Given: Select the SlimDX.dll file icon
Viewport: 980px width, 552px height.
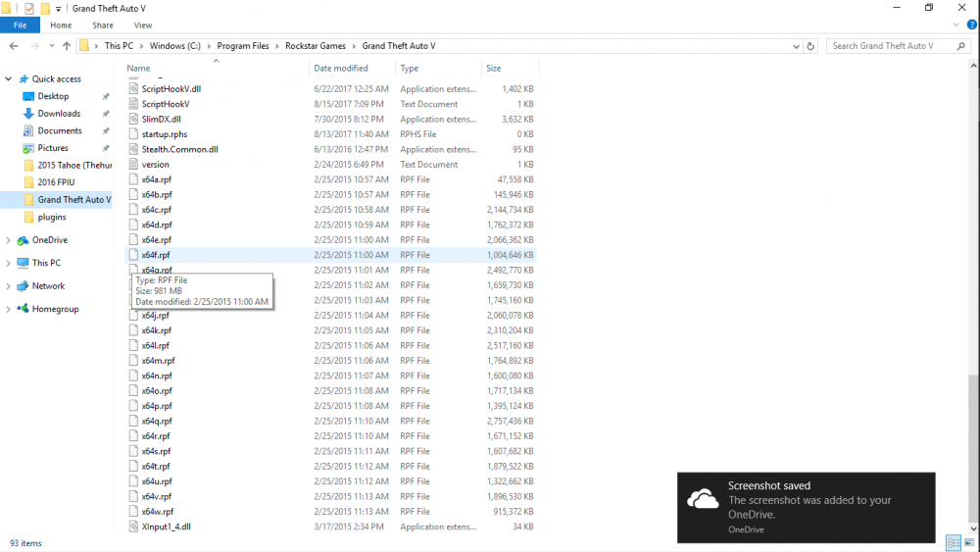Looking at the screenshot, I should (133, 119).
